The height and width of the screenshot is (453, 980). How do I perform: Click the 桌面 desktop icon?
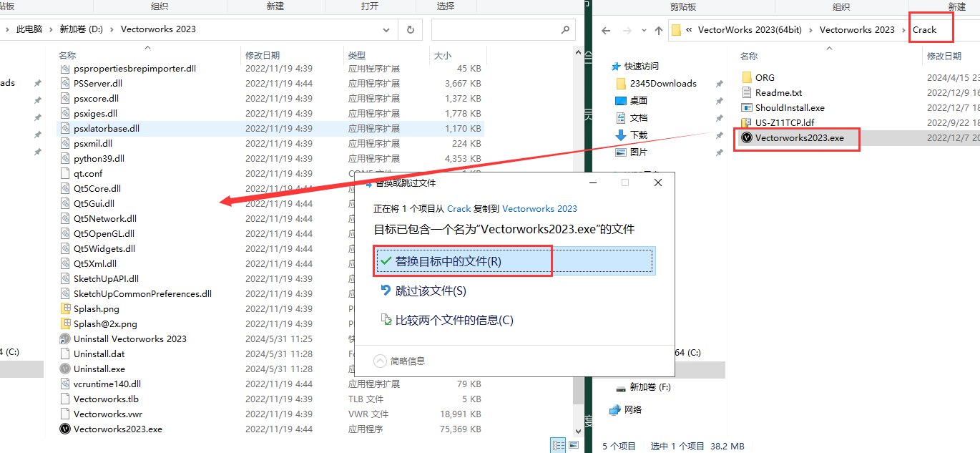pyautogui.click(x=621, y=100)
